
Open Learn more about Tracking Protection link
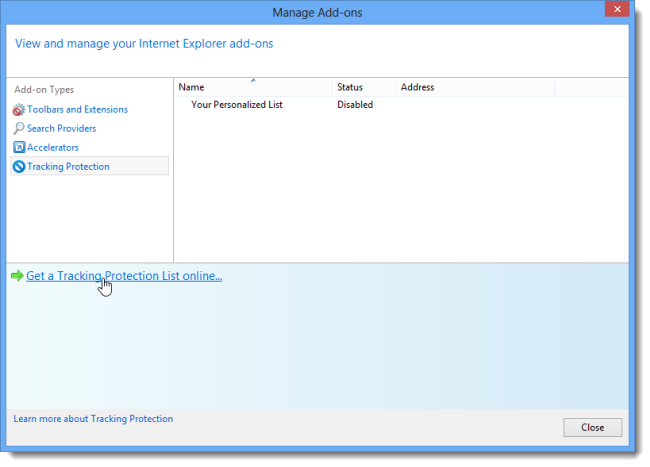[x=93, y=419]
